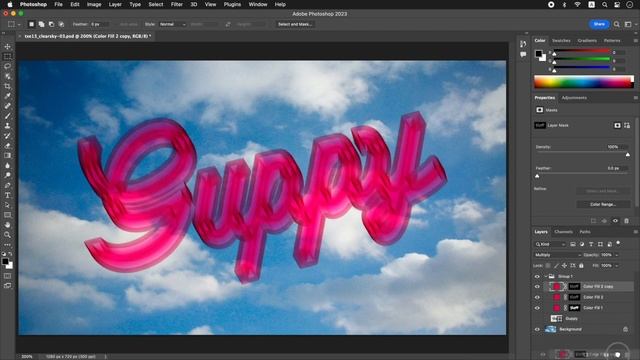Screen dimensions: 640x360
Task: Open the History panel icon
Action: 523,44
